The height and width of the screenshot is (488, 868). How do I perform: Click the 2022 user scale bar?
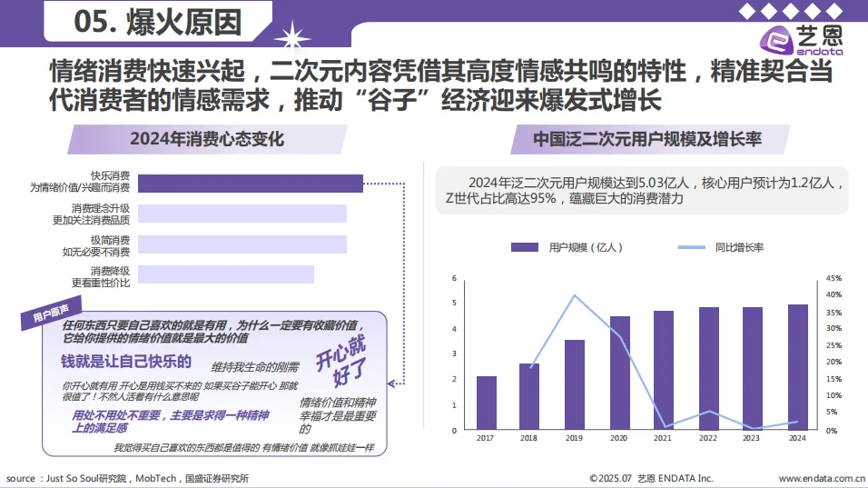point(709,369)
